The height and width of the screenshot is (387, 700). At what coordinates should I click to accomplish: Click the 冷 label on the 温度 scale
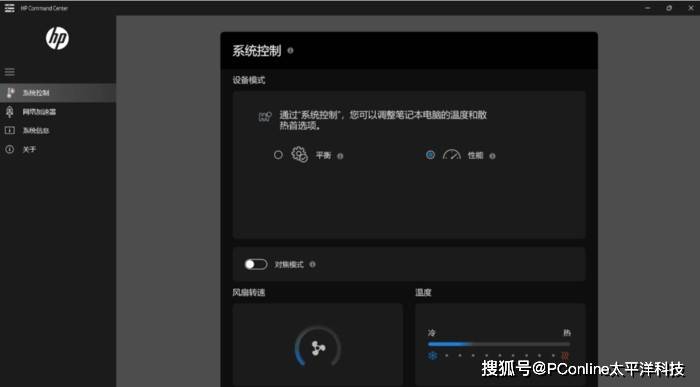[432, 333]
